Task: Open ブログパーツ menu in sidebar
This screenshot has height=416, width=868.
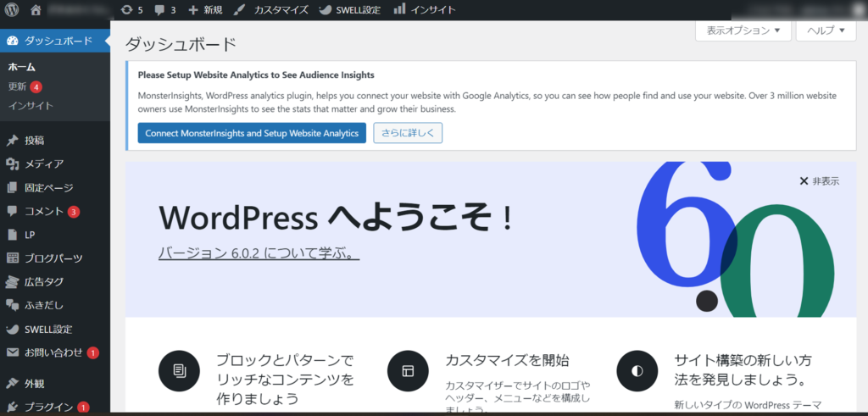Action: [x=55, y=258]
